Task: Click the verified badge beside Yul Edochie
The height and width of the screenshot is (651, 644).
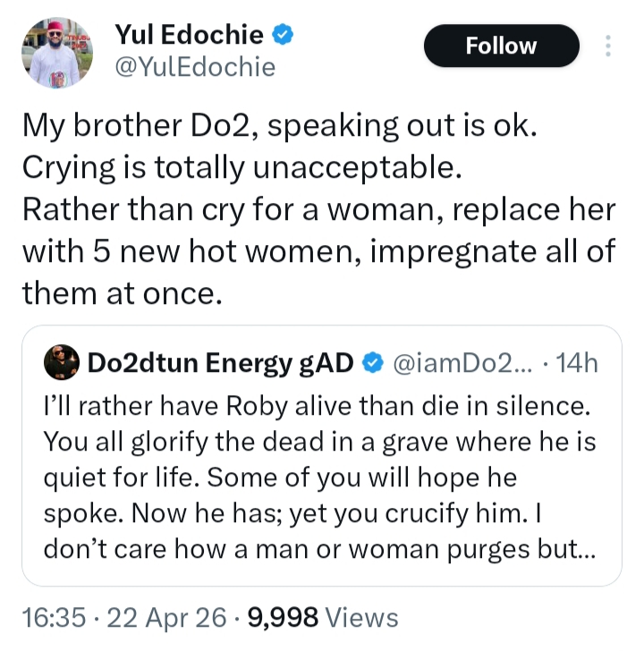Action: coord(284,35)
